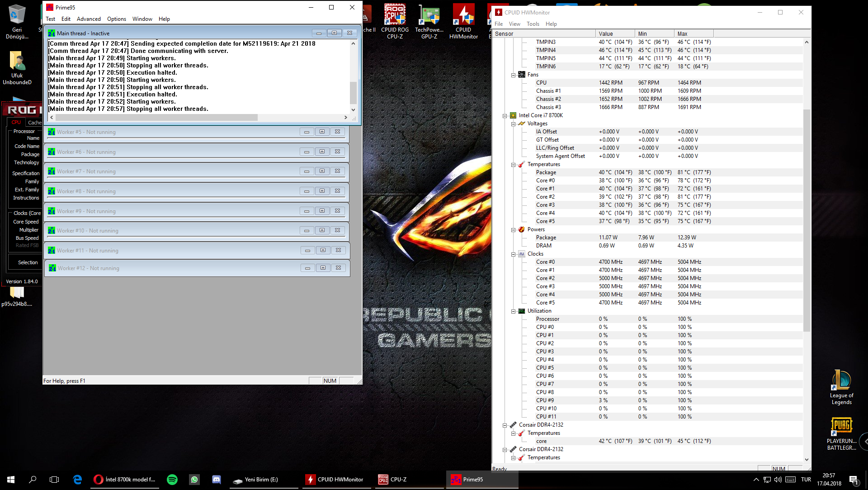The width and height of the screenshot is (868, 490).
Task: Open Task View from taskbar
Action: click(54, 480)
